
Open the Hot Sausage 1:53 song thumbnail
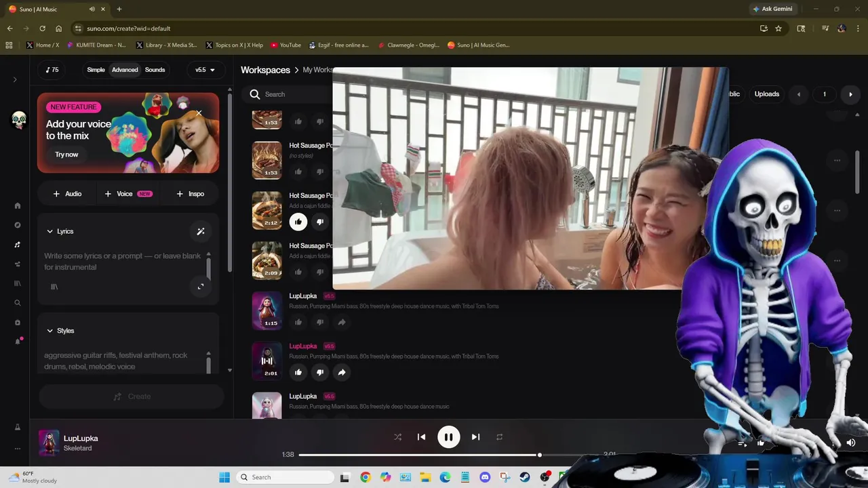click(267, 160)
